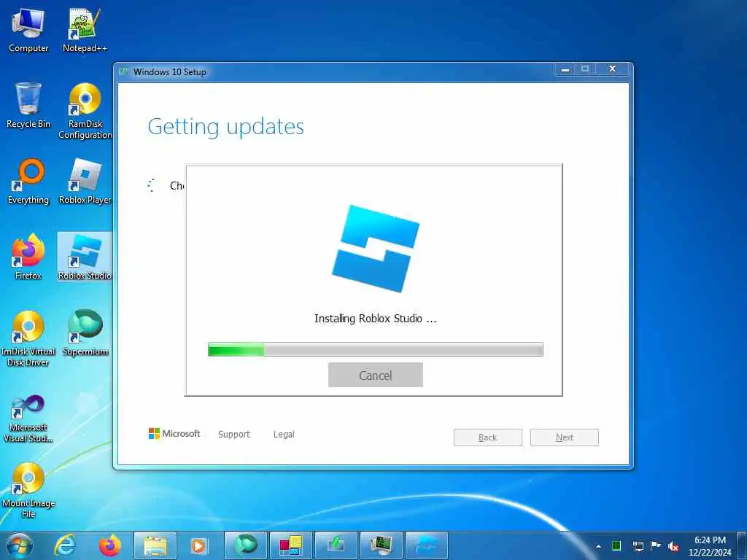Viewport: 747px width, 560px height.
Task: Click the green square tray icon
Action: point(616,545)
